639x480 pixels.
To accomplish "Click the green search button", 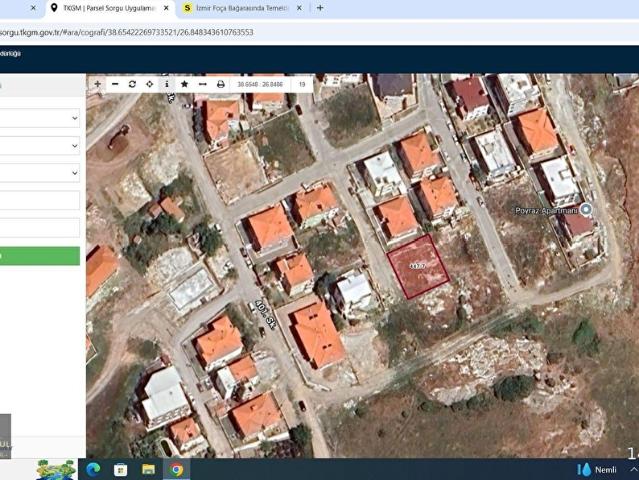I will click(40, 256).
